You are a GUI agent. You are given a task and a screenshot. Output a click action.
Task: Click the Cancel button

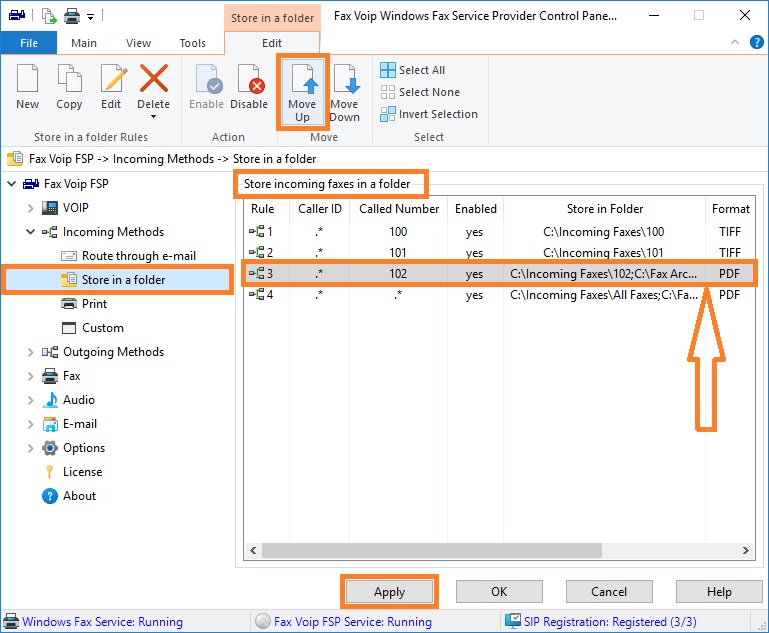[609, 592]
